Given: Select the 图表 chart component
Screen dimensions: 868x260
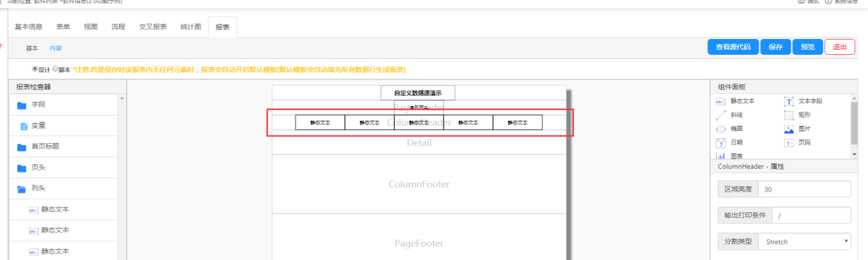Looking at the screenshot, I should click(x=720, y=157).
